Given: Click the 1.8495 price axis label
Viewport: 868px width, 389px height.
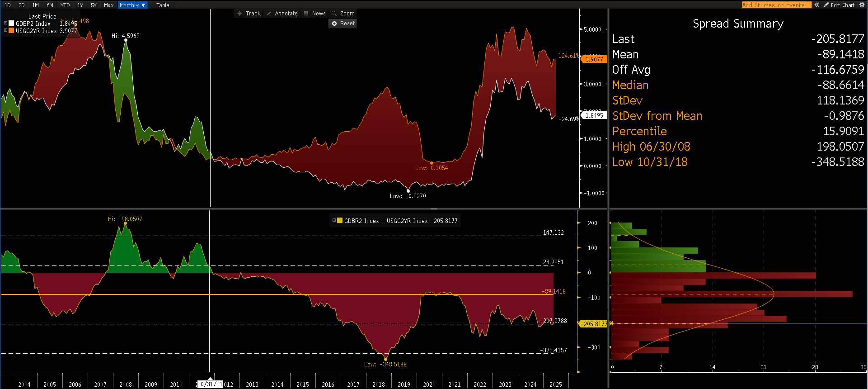Looking at the screenshot, I should click(594, 115).
